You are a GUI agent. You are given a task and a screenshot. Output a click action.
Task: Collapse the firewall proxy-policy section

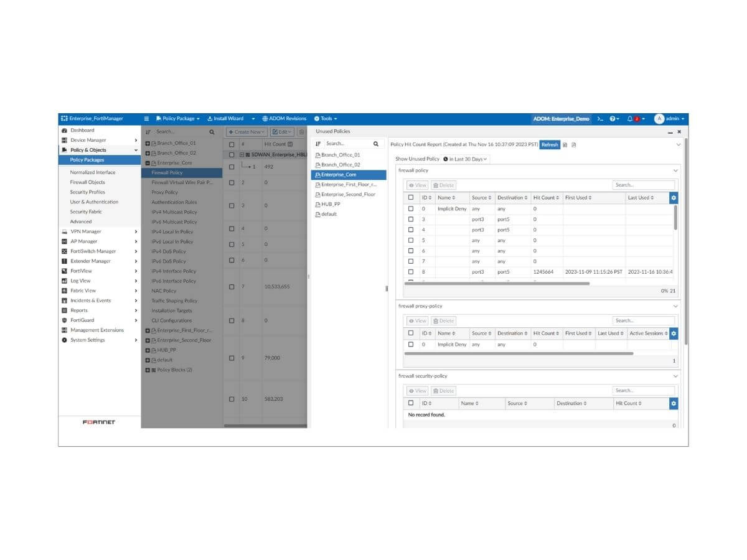coord(676,306)
